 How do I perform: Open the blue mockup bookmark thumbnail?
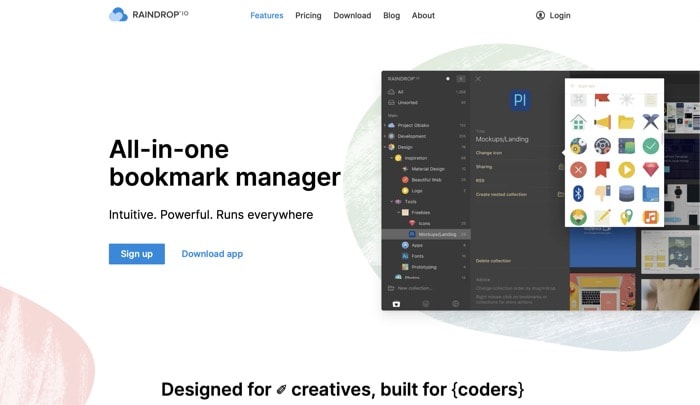(602, 248)
